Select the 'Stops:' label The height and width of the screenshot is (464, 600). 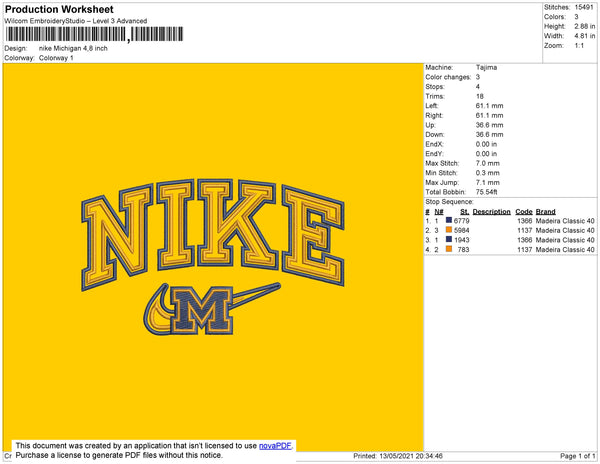(x=435, y=86)
